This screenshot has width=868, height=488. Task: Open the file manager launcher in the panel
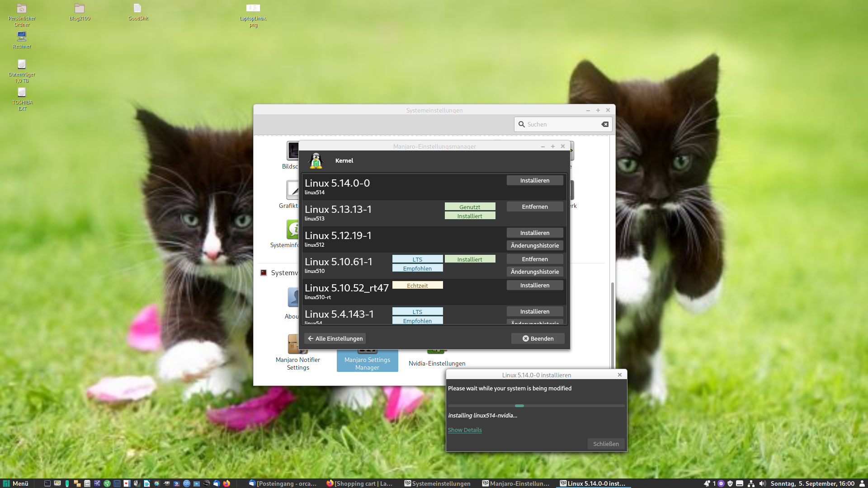[x=87, y=483]
